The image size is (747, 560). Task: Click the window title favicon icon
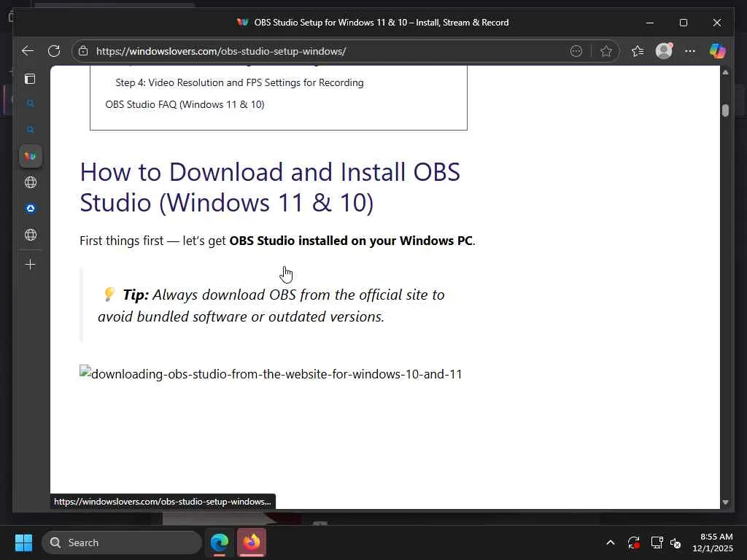[x=242, y=23]
